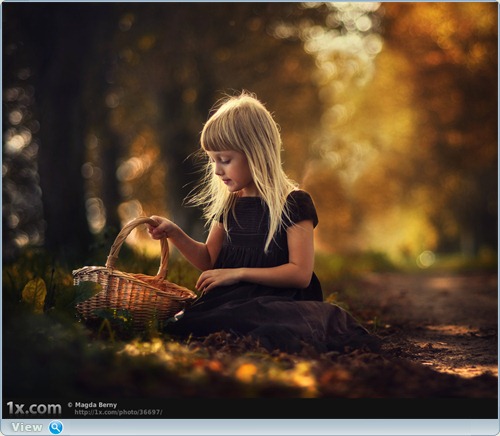Click the 1x.com logo watermark
Viewport: 500px width, 436px height.
(x=34, y=408)
